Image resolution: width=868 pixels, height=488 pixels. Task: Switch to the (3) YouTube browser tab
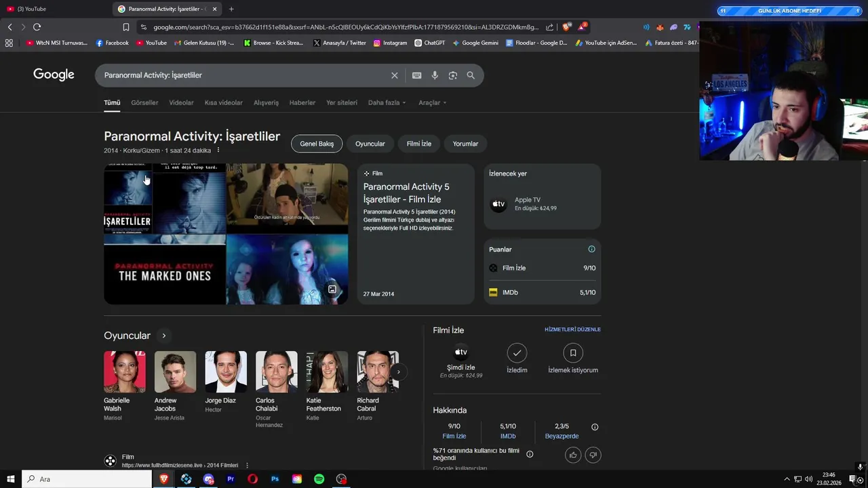click(54, 9)
